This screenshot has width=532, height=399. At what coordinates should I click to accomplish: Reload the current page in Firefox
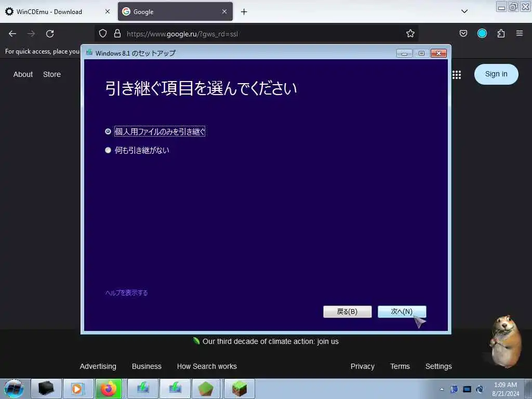point(50,34)
